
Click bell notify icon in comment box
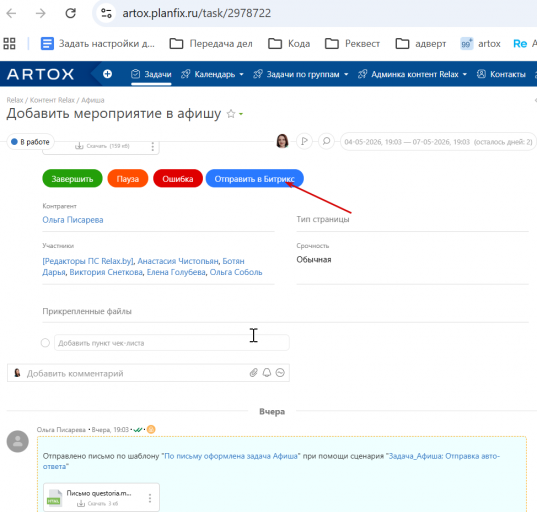click(x=267, y=373)
